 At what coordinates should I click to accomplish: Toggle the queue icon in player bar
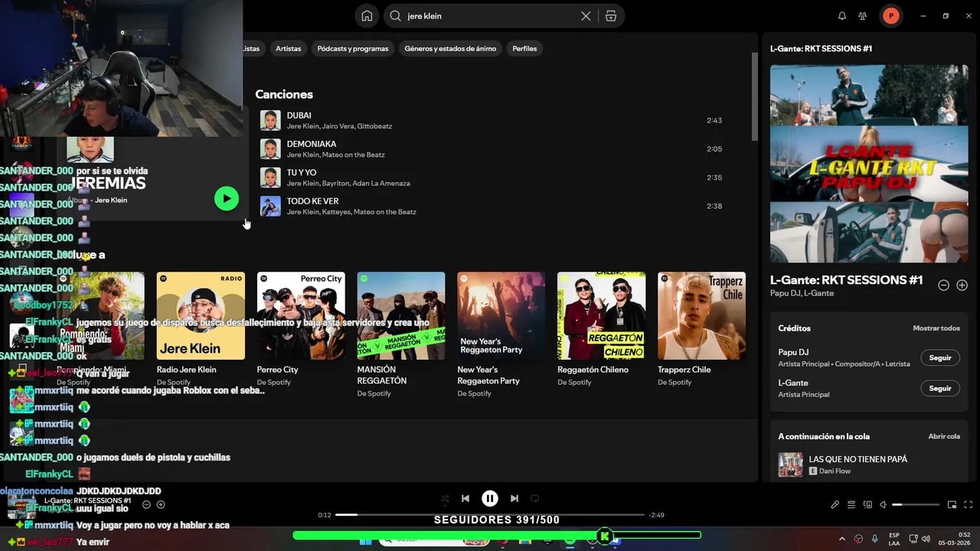coord(851,505)
